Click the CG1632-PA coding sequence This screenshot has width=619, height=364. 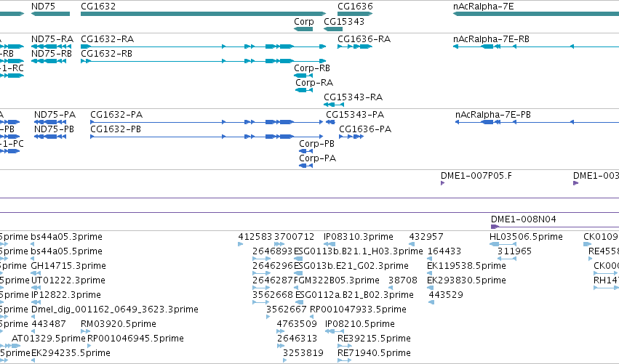click(x=207, y=122)
